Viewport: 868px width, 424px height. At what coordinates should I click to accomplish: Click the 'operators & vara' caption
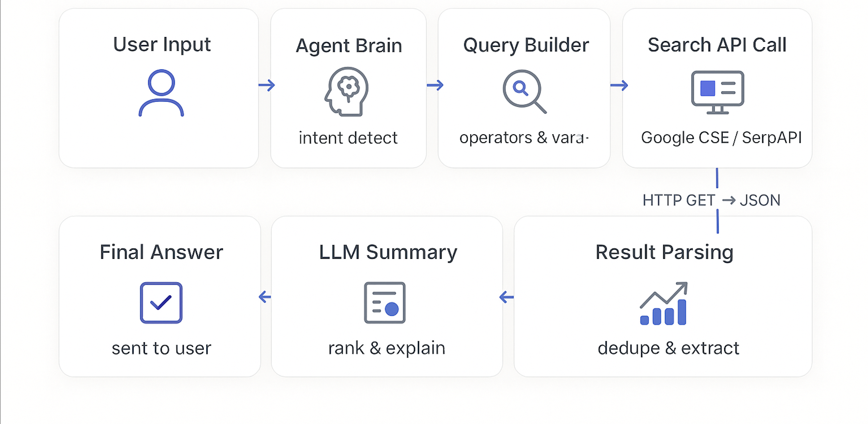[524, 138]
